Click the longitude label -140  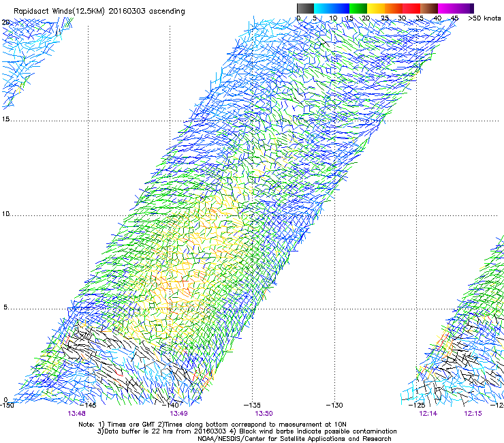[x=170, y=406]
